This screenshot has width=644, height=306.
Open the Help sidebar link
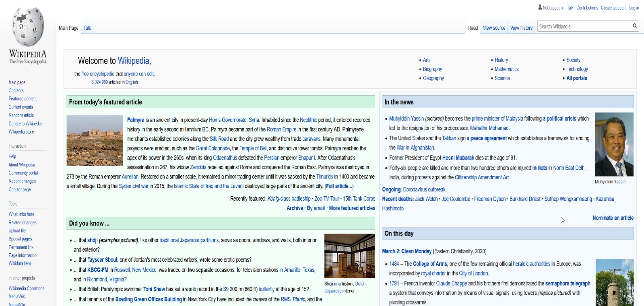(x=12, y=156)
